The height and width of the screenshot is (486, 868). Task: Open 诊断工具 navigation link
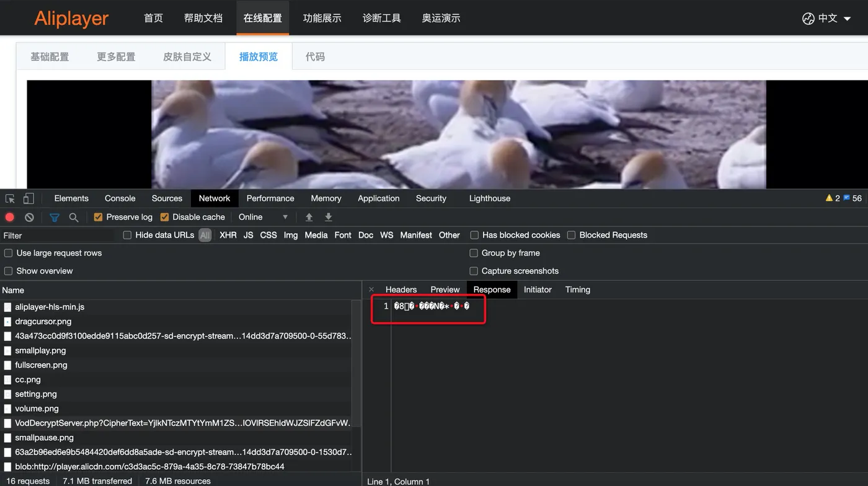[382, 18]
